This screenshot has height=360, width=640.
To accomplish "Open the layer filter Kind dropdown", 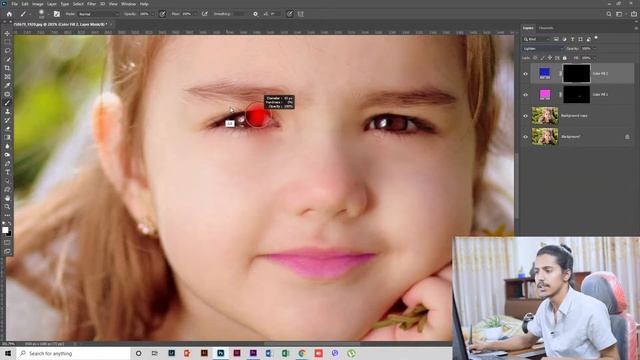I will coord(536,39).
